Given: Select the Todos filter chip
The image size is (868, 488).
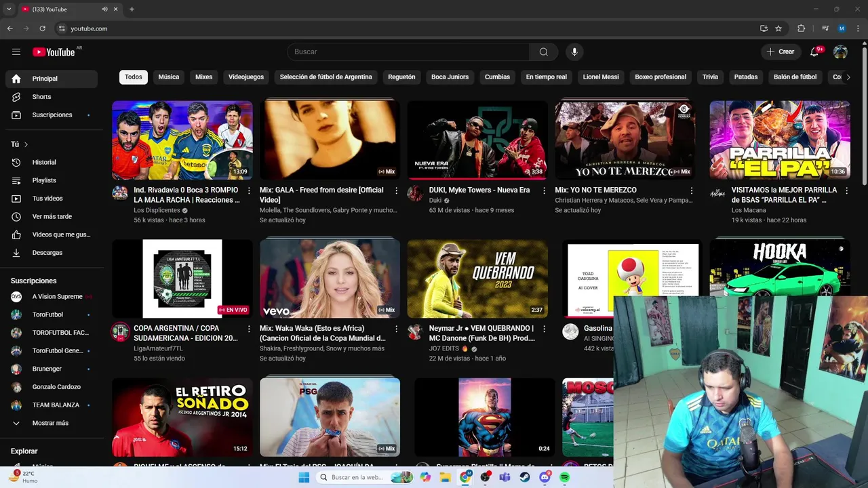Looking at the screenshot, I should click(134, 77).
